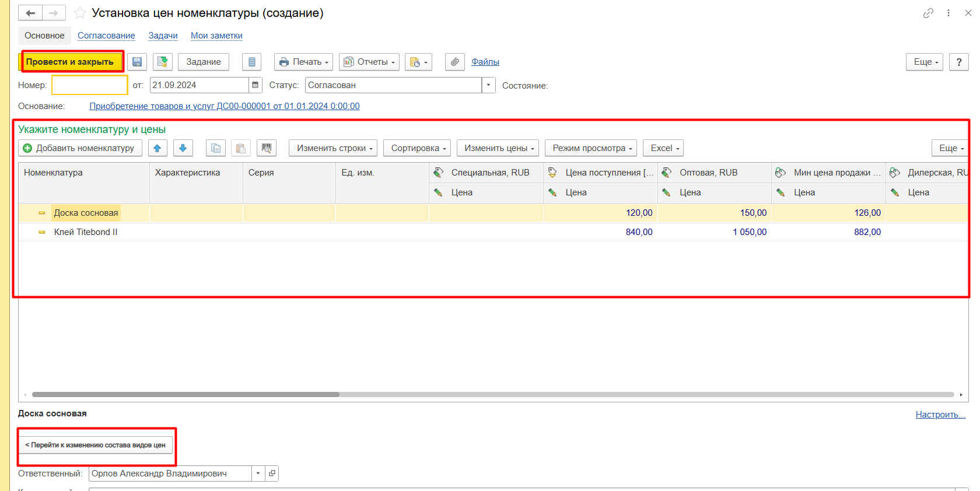The width and height of the screenshot is (980, 491).
Task: Expand the Статус dropdown list
Action: coord(488,85)
